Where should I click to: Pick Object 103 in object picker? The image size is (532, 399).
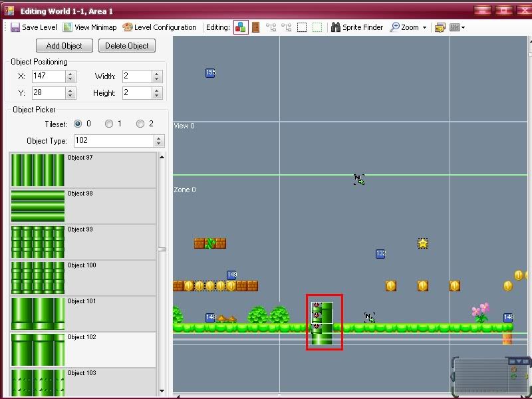click(x=83, y=382)
